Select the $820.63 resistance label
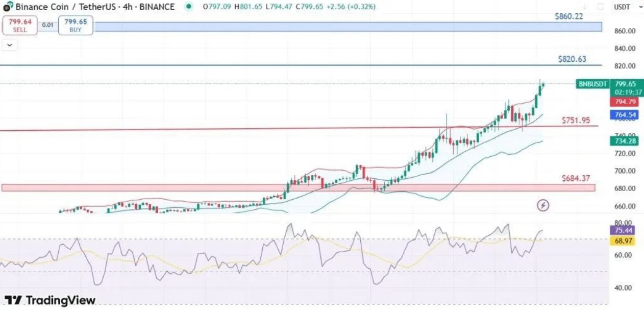This screenshot has width=644, height=310. point(572,59)
